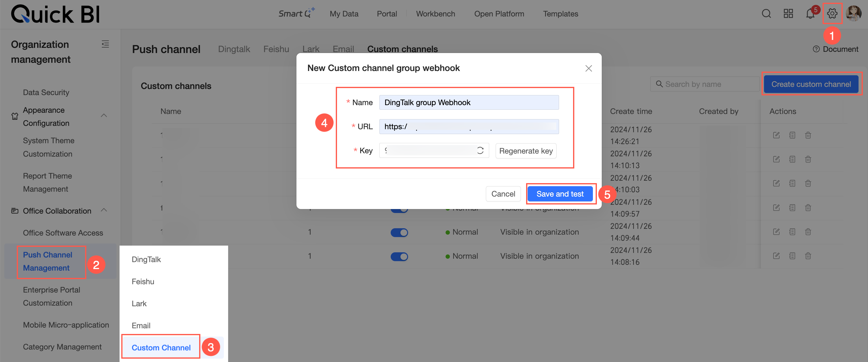868x362 pixels.
Task: Toggle the switch in the 14:09:44 row
Action: [399, 232]
